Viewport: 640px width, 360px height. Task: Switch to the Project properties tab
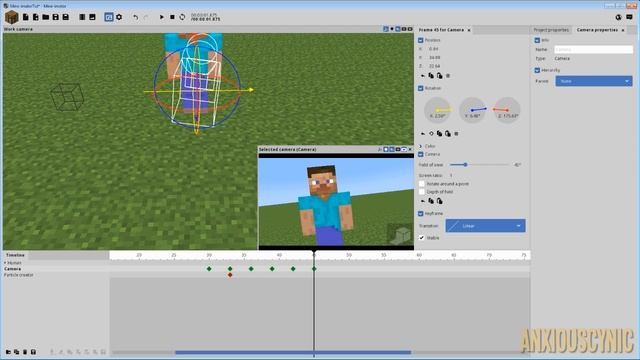point(551,30)
